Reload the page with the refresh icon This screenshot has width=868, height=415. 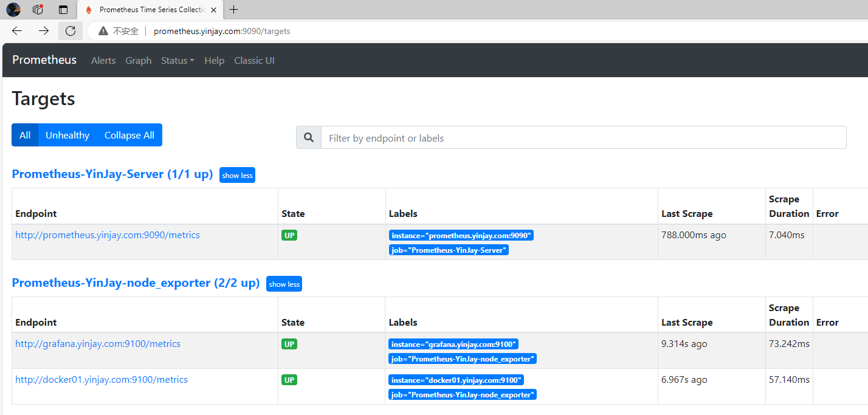tap(71, 31)
